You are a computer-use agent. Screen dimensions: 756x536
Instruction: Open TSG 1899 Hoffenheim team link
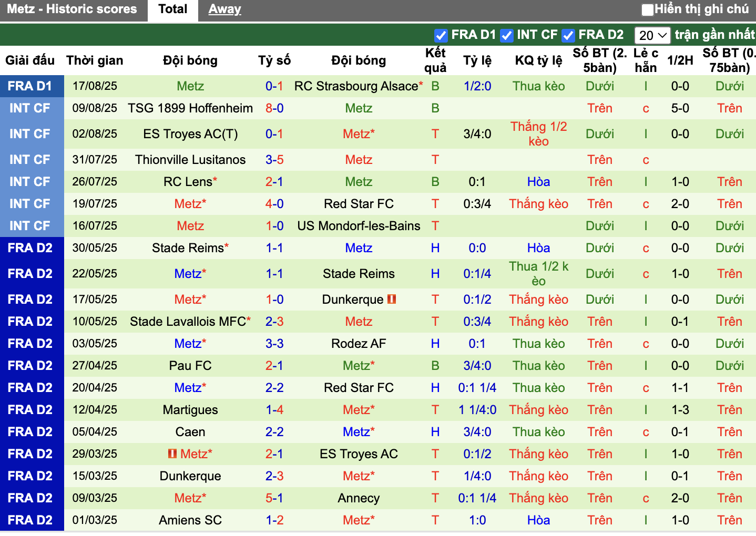tap(190, 108)
